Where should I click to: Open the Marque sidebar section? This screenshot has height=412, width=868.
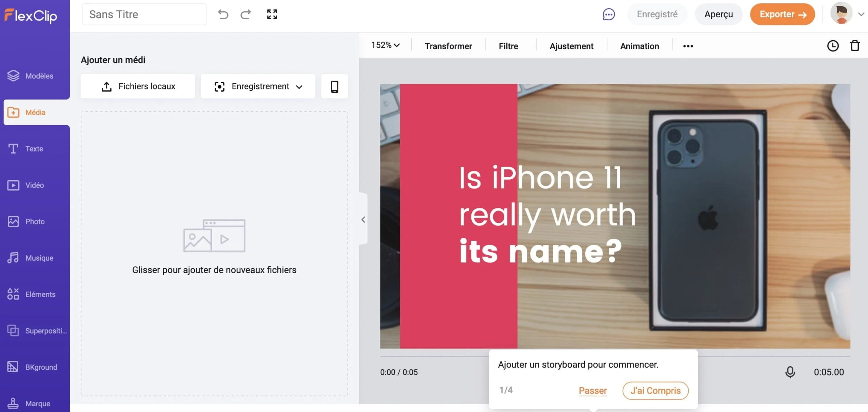[x=35, y=403]
